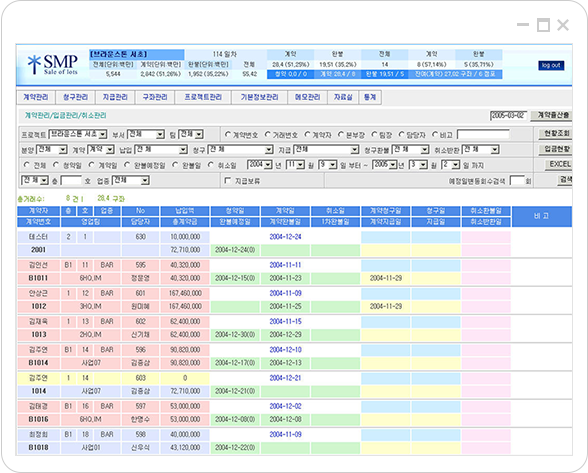Expand the 팀 dropdown
588x473 pixels.
[x=190, y=134]
